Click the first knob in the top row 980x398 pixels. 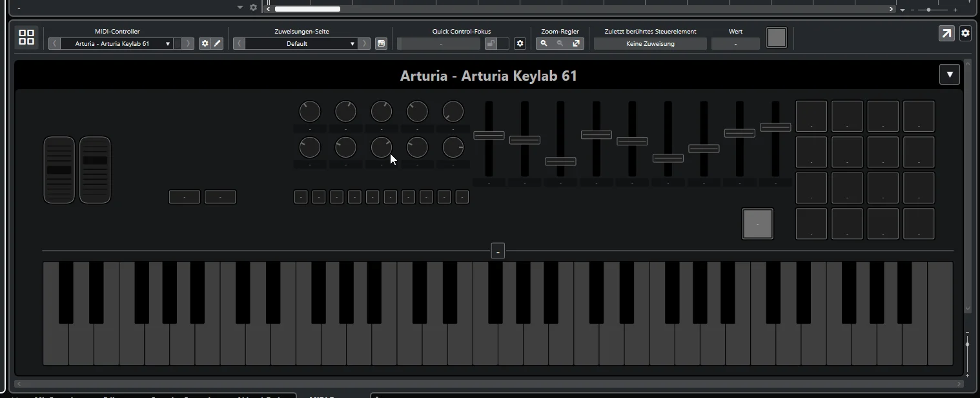(x=310, y=112)
